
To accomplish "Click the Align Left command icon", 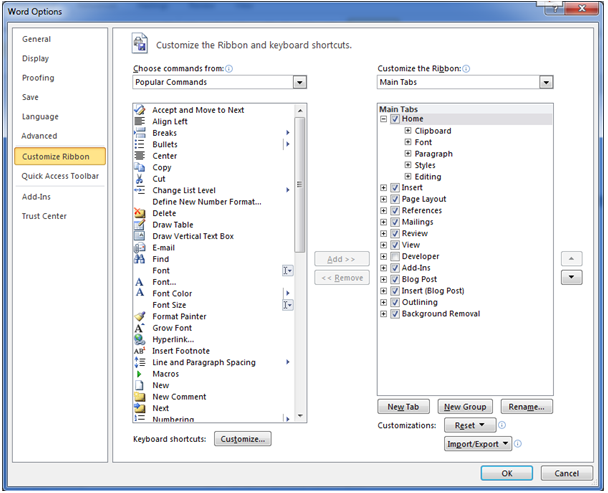I will coord(140,121).
